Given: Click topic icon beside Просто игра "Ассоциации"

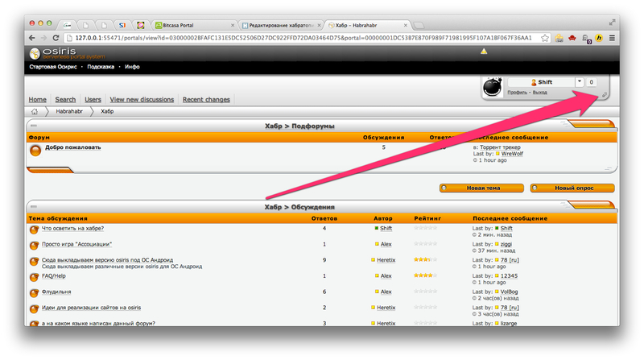Looking at the screenshot, I should (x=34, y=246).
